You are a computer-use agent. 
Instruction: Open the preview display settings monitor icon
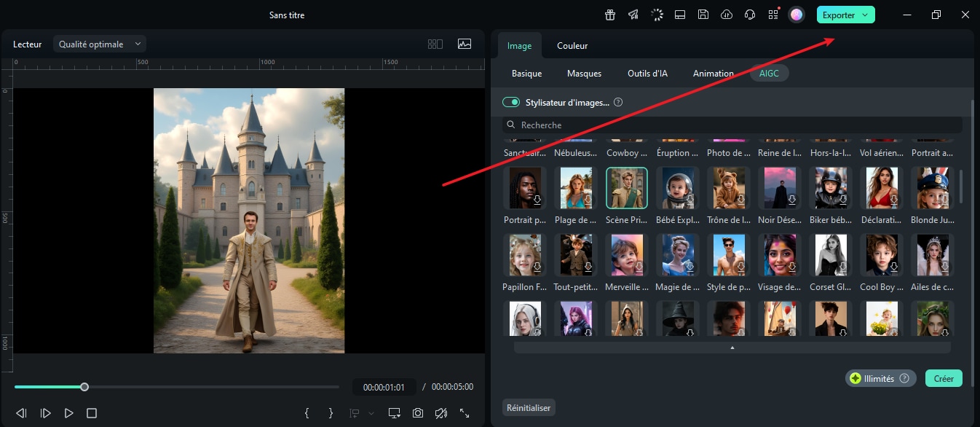(x=395, y=413)
